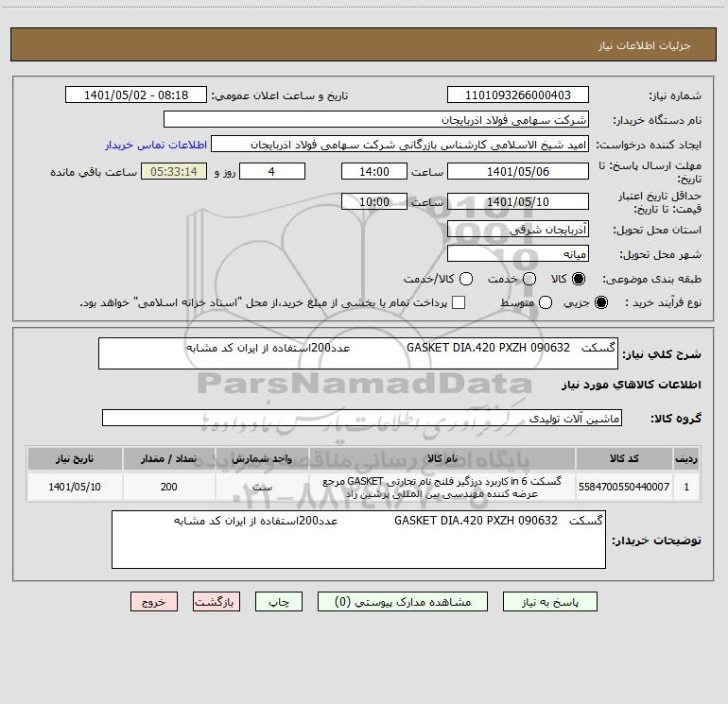Click the request creator field امید شیخ الاسلامی
The height and width of the screenshot is (704, 728).
400,144
